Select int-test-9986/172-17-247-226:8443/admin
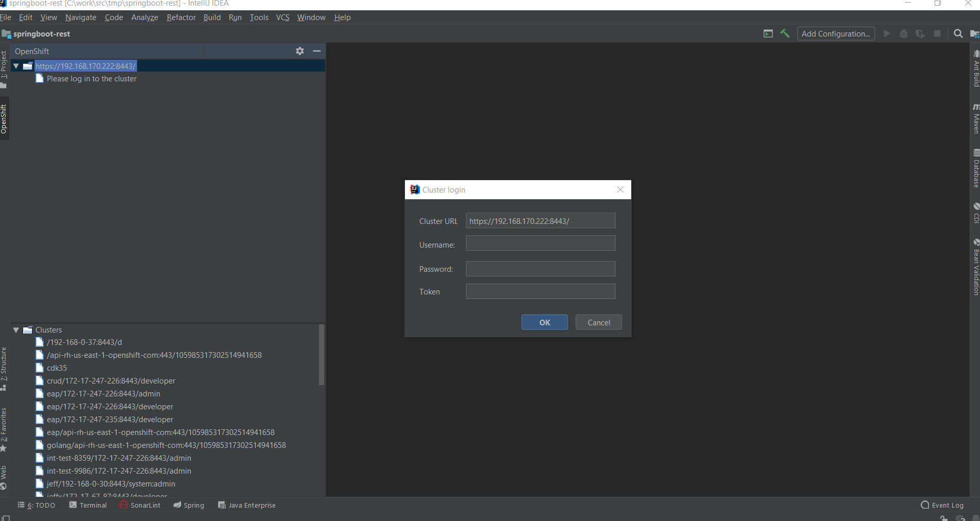The image size is (980, 521). tap(119, 471)
